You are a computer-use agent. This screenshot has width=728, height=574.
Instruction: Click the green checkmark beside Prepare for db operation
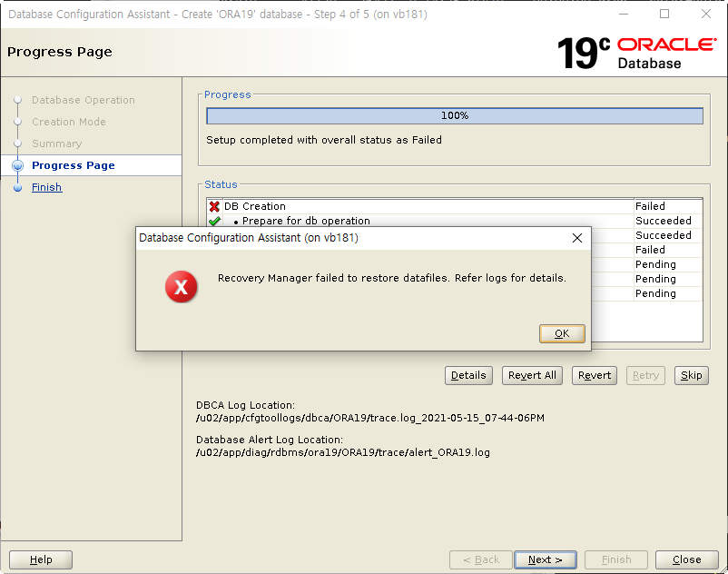[x=214, y=221]
